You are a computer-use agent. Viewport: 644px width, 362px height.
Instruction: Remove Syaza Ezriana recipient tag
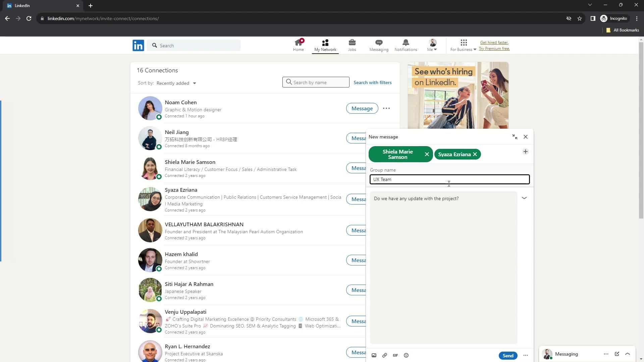point(476,154)
